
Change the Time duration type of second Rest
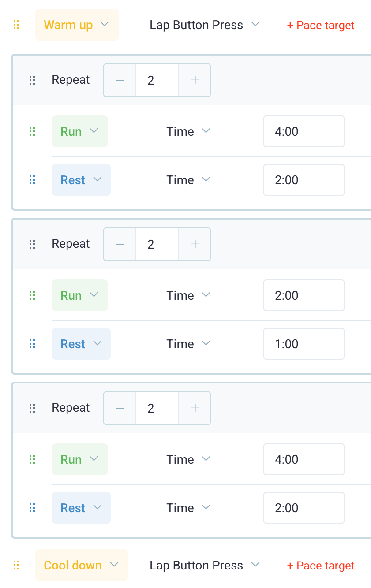click(x=188, y=344)
